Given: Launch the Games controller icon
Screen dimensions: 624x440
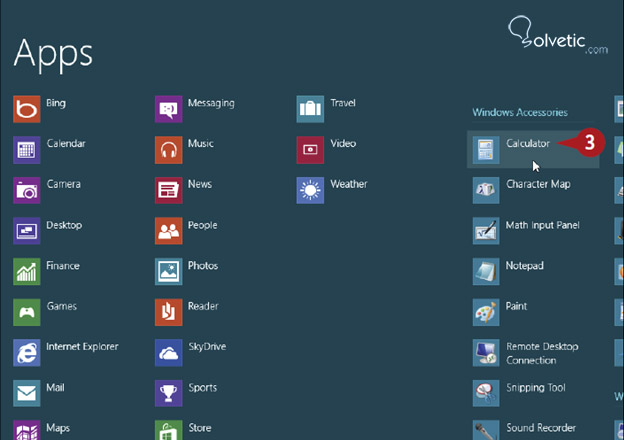Looking at the screenshot, I should click(27, 312).
